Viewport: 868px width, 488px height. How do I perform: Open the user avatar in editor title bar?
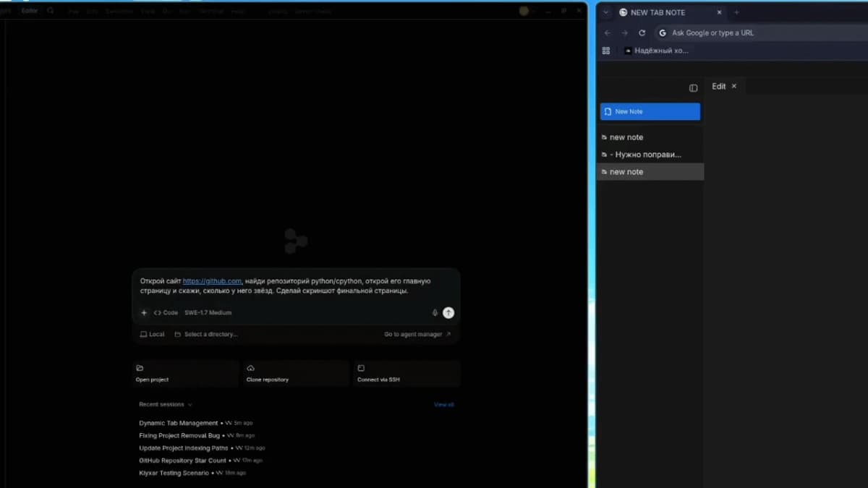(x=524, y=11)
